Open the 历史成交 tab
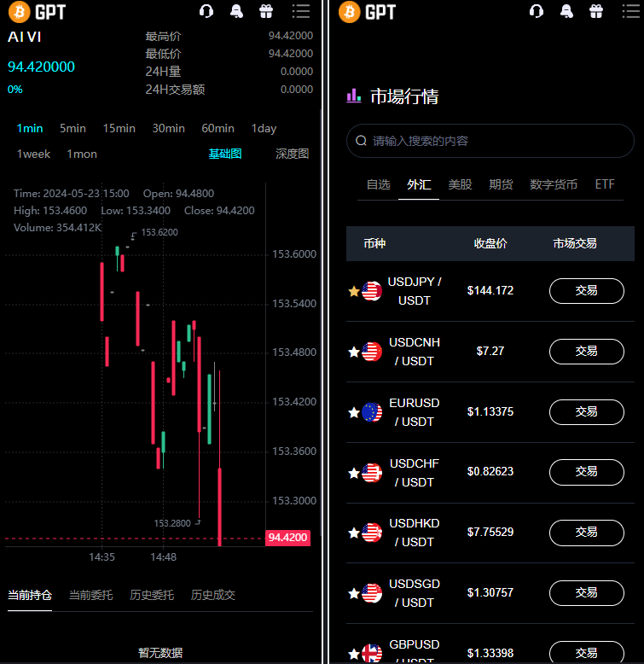 tap(213, 595)
